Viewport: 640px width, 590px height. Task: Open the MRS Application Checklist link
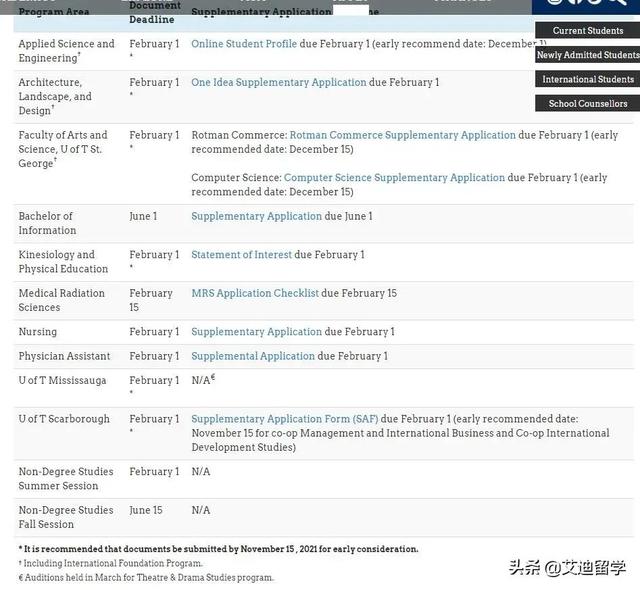[x=255, y=293]
